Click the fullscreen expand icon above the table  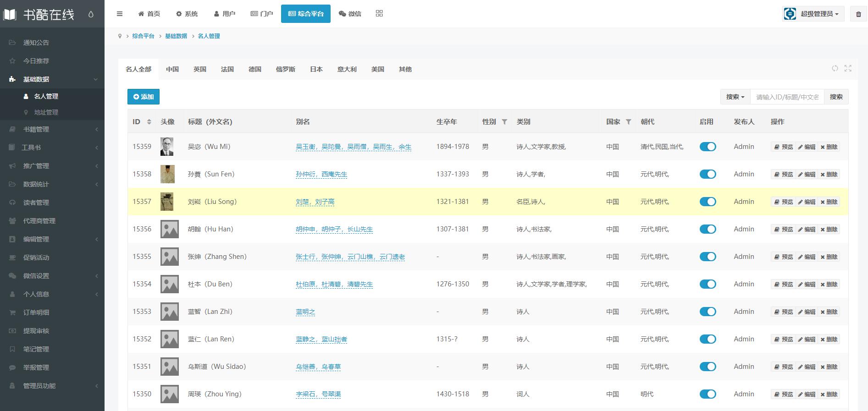click(848, 68)
